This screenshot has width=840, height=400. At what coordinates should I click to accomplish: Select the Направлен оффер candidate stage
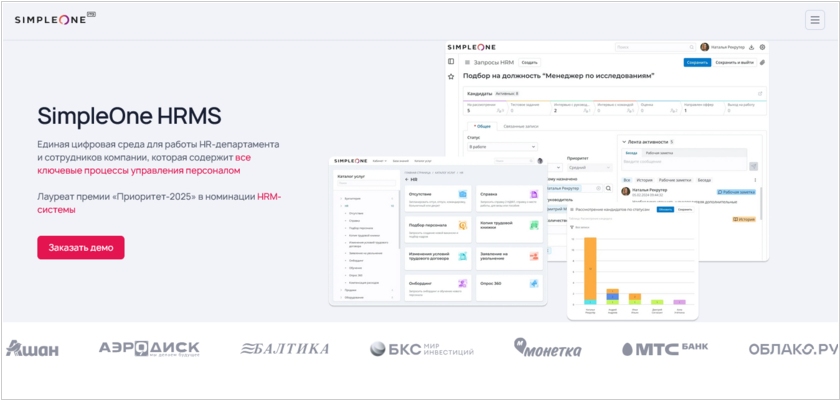701,108
